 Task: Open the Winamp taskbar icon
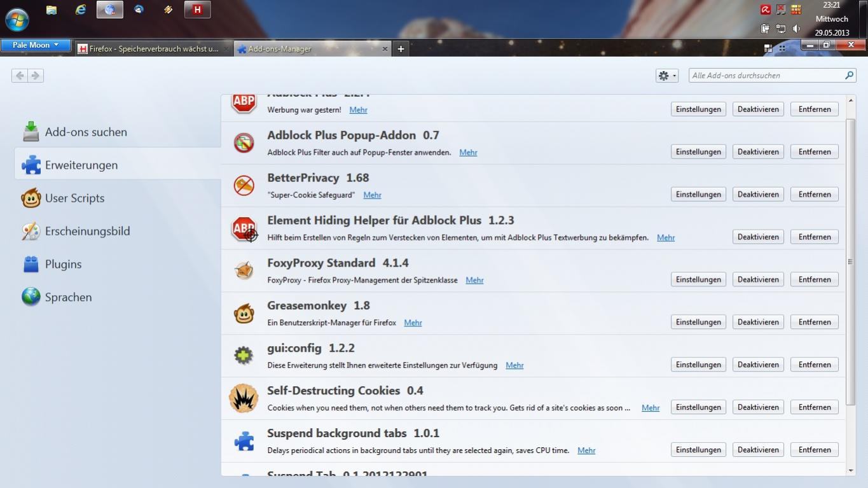pyautogui.click(x=168, y=10)
